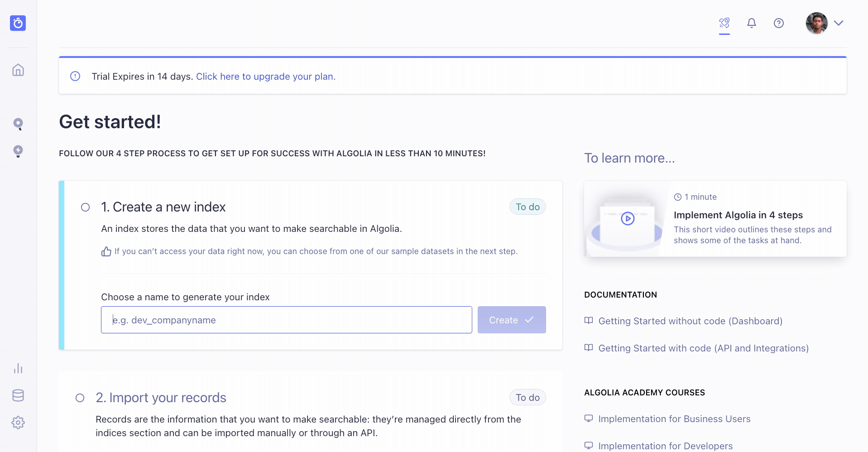868x452 pixels.
Task: Click monitor icon beside Implementation for Developers
Action: click(x=589, y=446)
